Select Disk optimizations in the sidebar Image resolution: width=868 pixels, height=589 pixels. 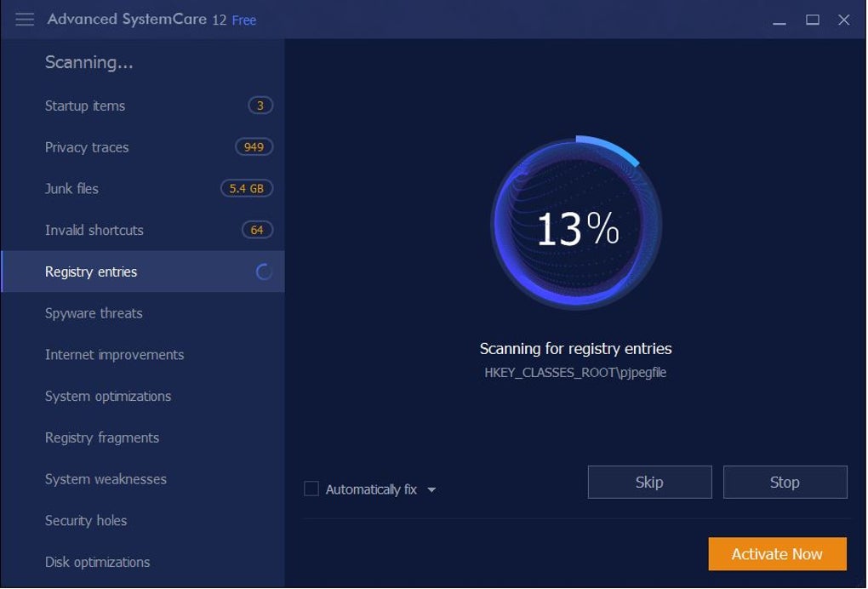143,563
